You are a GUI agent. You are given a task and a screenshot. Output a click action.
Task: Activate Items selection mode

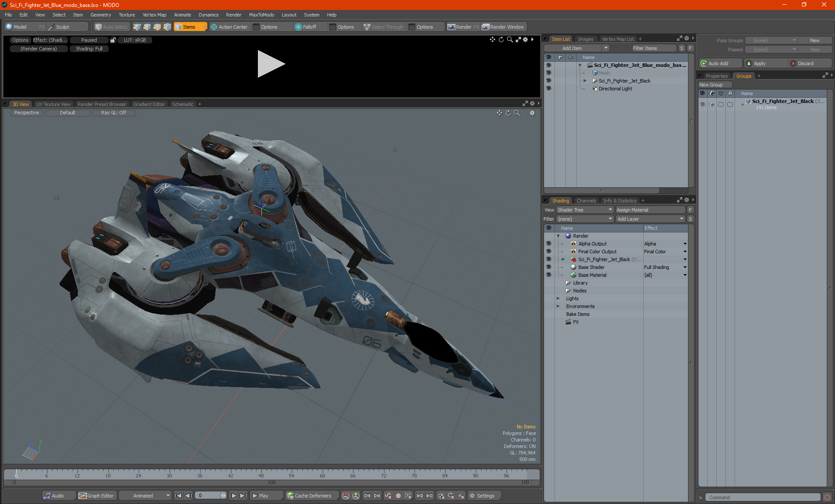190,27
